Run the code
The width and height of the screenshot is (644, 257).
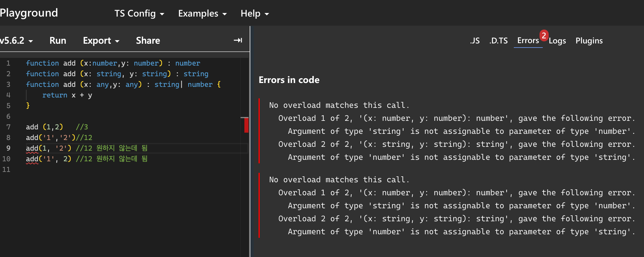58,40
